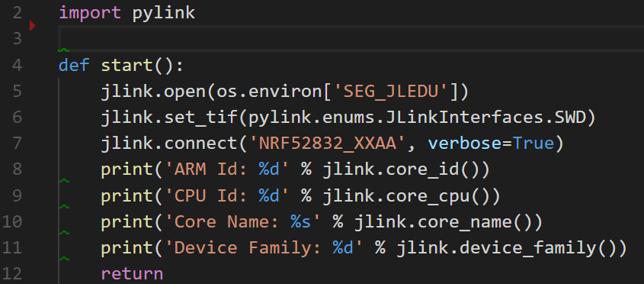The width and height of the screenshot is (644, 284).
Task: Click line number 2 in the gutter
Action: [17, 13]
